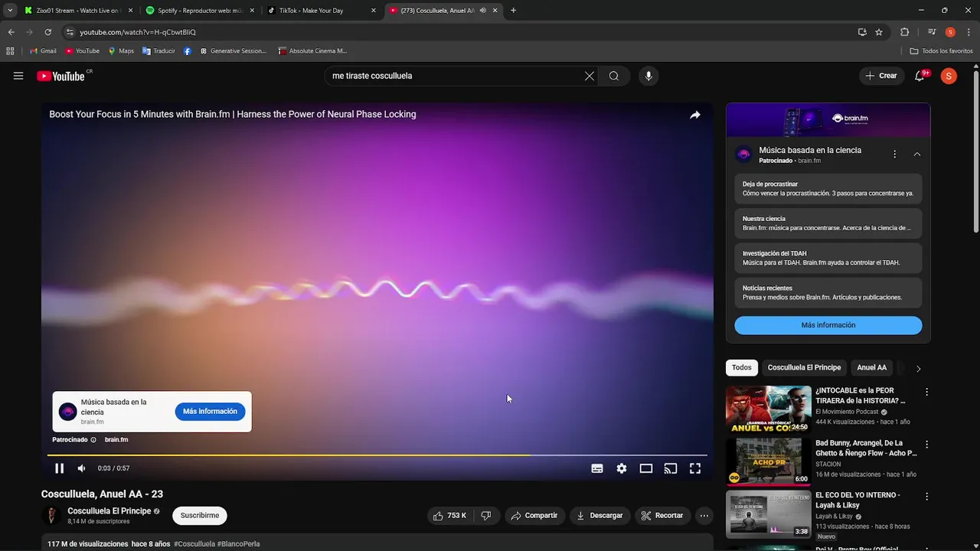Switch to theater mode

(x=646, y=468)
